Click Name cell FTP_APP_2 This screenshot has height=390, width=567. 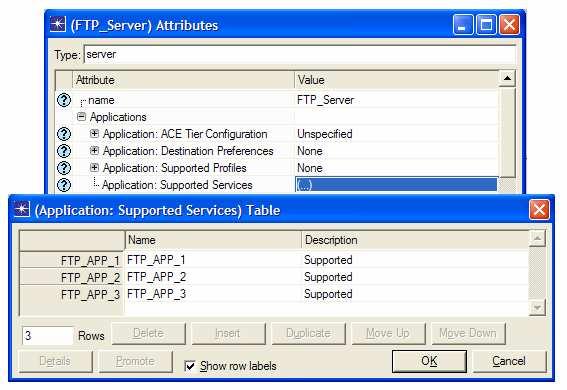click(x=213, y=277)
